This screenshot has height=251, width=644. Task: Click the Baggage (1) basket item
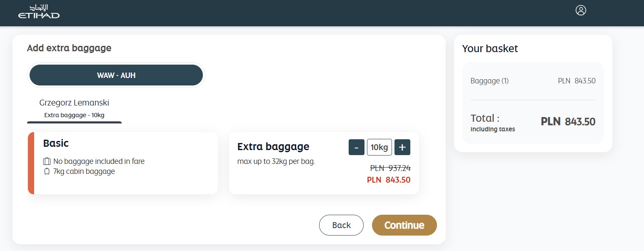coord(489,81)
